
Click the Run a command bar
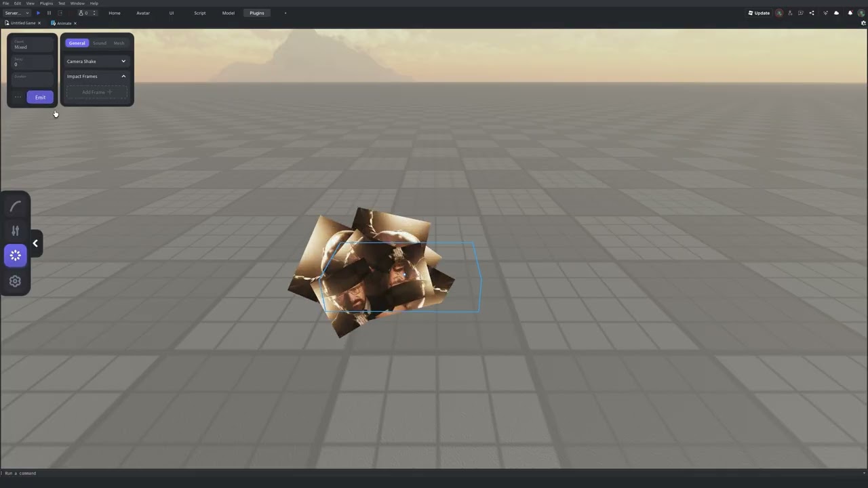434,473
